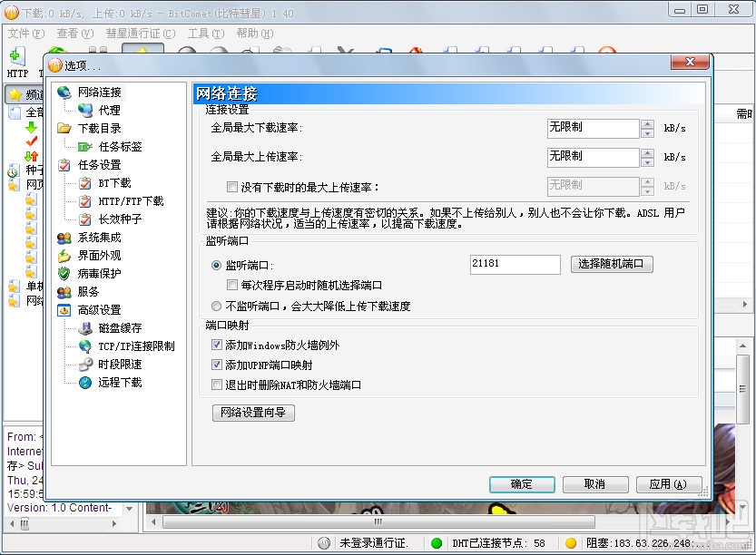The width and height of the screenshot is (756, 555).
Task: Decrease 全局最大上传速率 with down arrow
Action: [647, 162]
